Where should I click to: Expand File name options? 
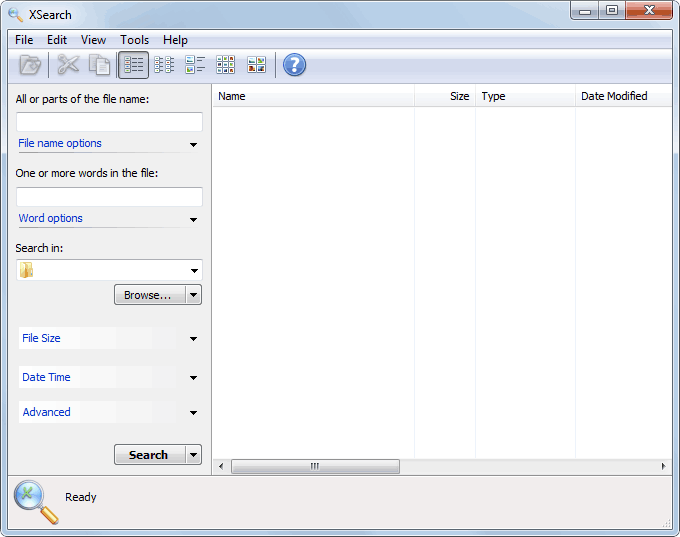coord(193,145)
